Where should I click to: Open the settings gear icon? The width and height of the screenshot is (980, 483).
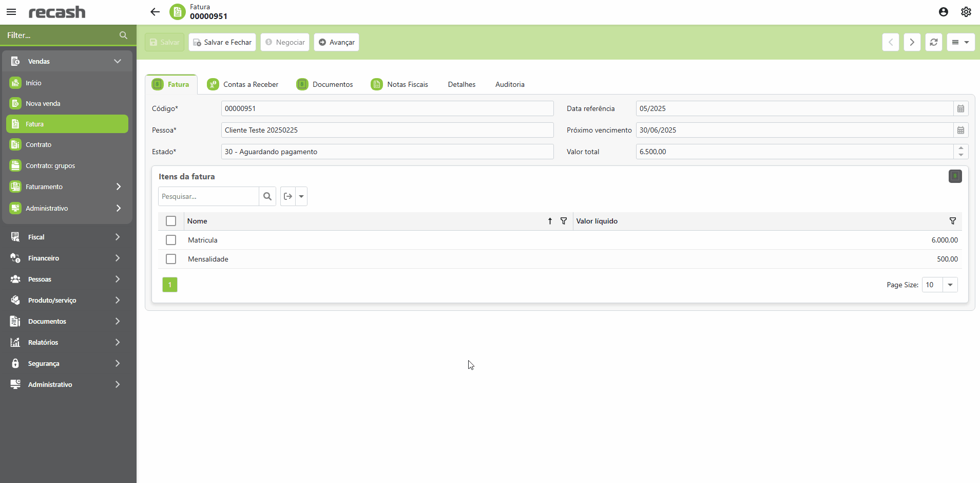966,12
